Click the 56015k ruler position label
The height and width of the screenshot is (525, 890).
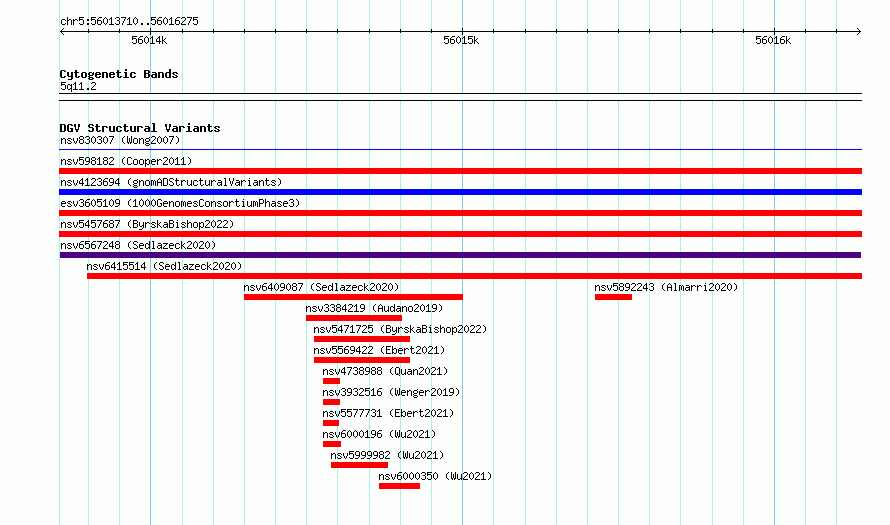point(461,40)
